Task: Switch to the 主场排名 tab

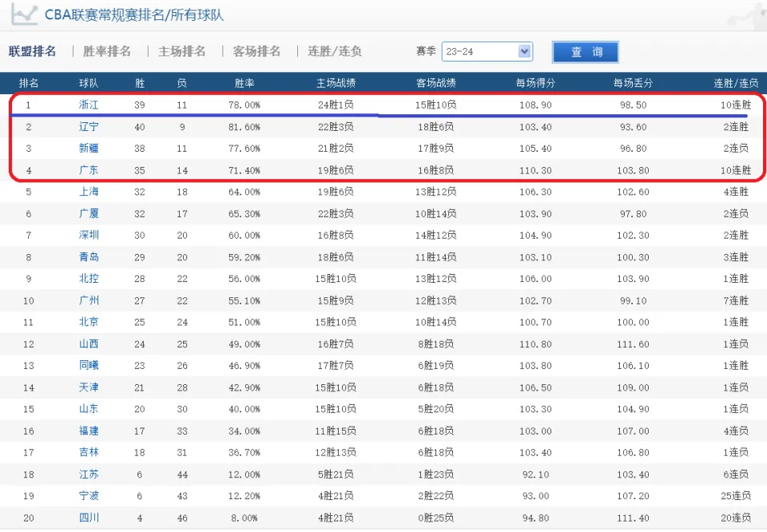Action: (182, 51)
